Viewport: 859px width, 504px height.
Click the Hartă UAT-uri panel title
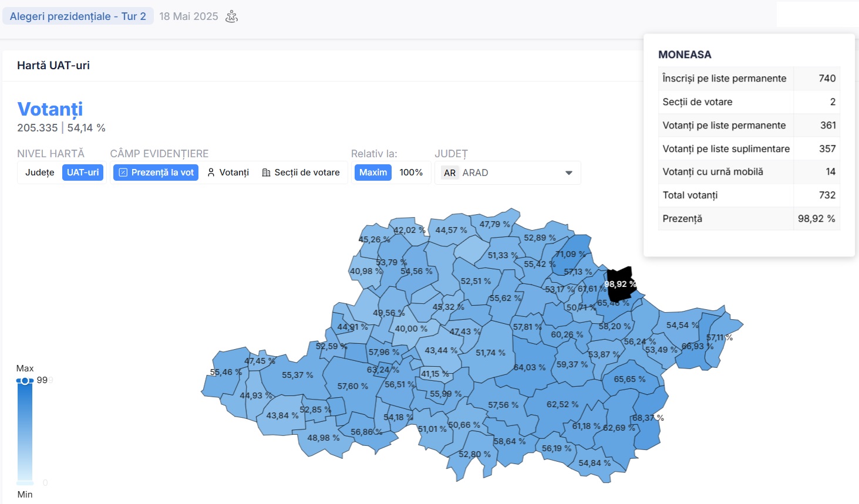pos(53,65)
